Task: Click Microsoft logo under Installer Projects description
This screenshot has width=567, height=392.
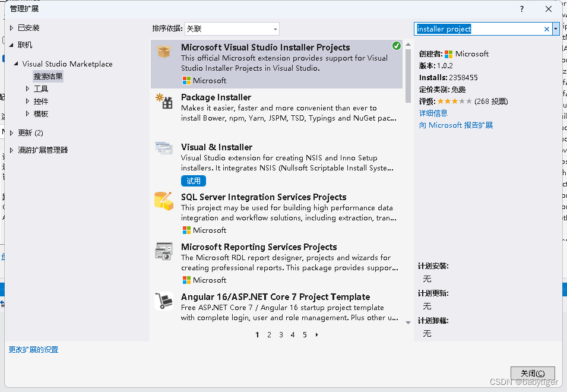Action: click(186, 81)
